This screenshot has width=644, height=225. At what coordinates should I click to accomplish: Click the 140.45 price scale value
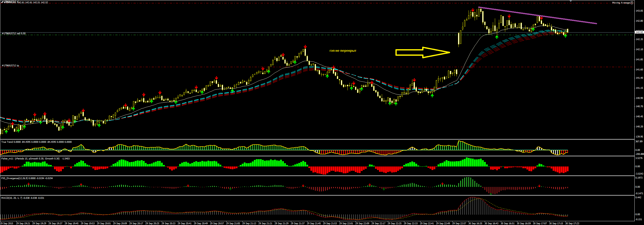pyautogui.click(x=639, y=117)
